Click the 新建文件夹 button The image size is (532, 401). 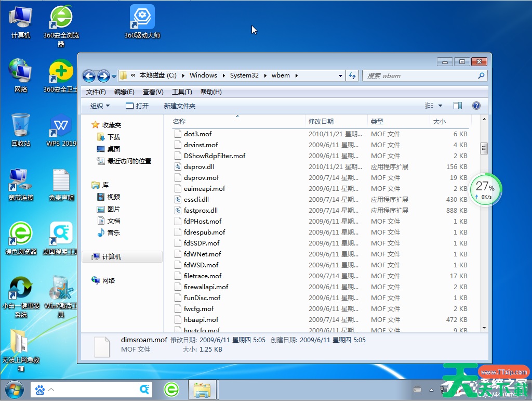[x=180, y=106]
